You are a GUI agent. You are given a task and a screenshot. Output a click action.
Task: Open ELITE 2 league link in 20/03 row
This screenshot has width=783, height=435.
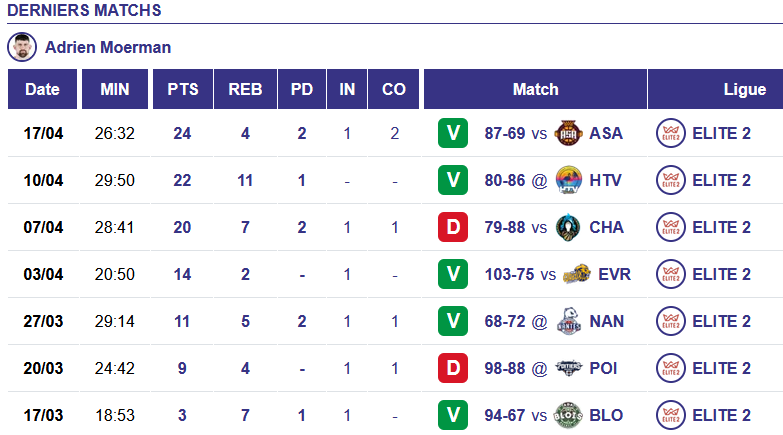pos(721,368)
